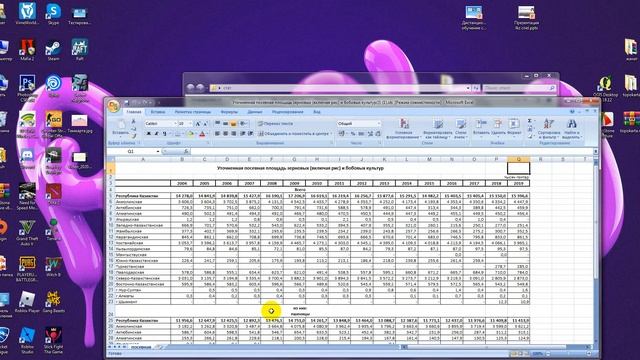Viewport: 640px width, 360px height.
Task: Switch to the Разметка страницы tab
Action: pyautogui.click(x=193, y=112)
